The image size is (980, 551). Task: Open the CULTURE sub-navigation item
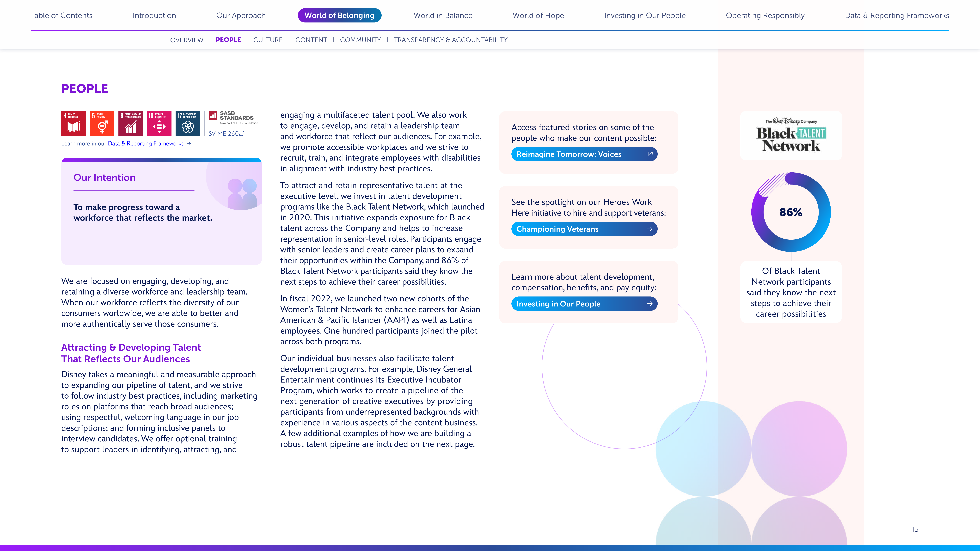268,40
